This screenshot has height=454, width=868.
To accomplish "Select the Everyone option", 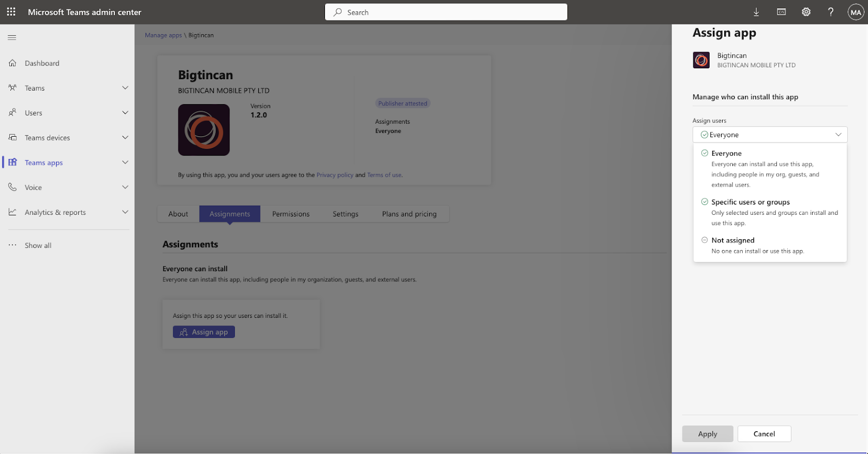I will pyautogui.click(x=770, y=169).
